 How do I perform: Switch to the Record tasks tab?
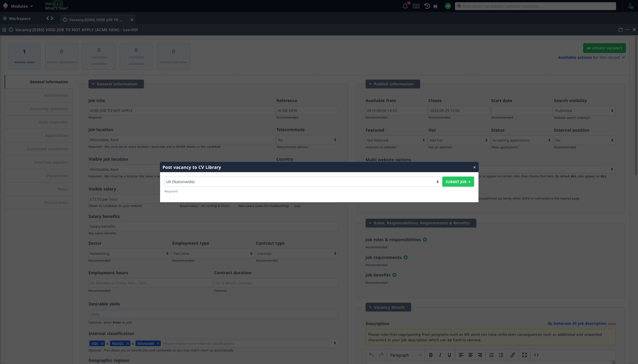click(39, 203)
